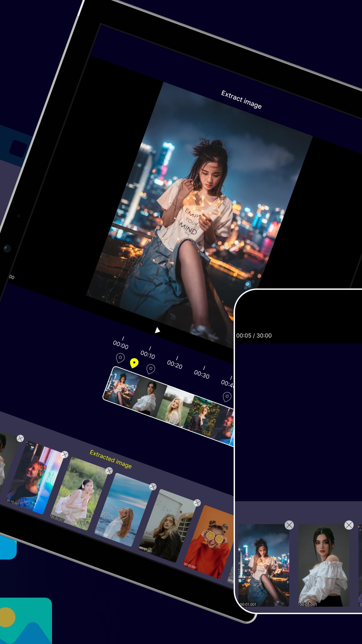This screenshot has width=362, height=644.
Task: Jump to the 00:00 timeline tick
Action: tap(121, 343)
